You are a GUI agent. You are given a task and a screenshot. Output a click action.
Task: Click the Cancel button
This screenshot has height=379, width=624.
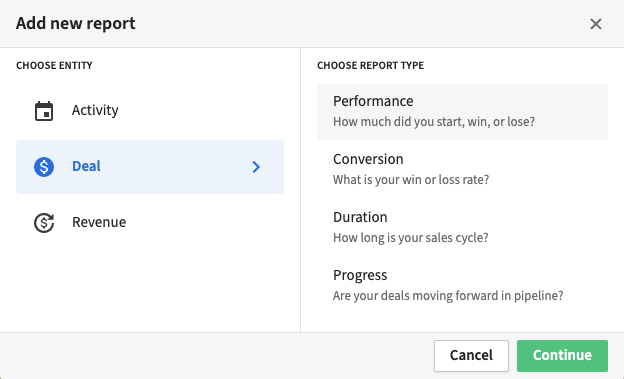tap(471, 356)
